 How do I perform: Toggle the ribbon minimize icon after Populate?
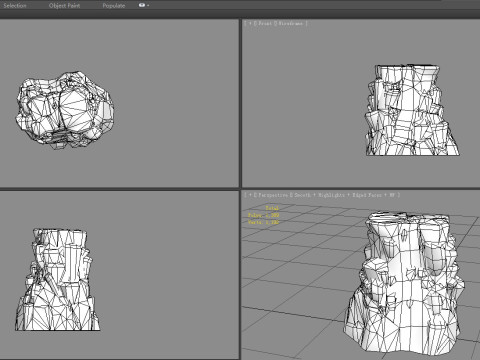coord(143,5)
